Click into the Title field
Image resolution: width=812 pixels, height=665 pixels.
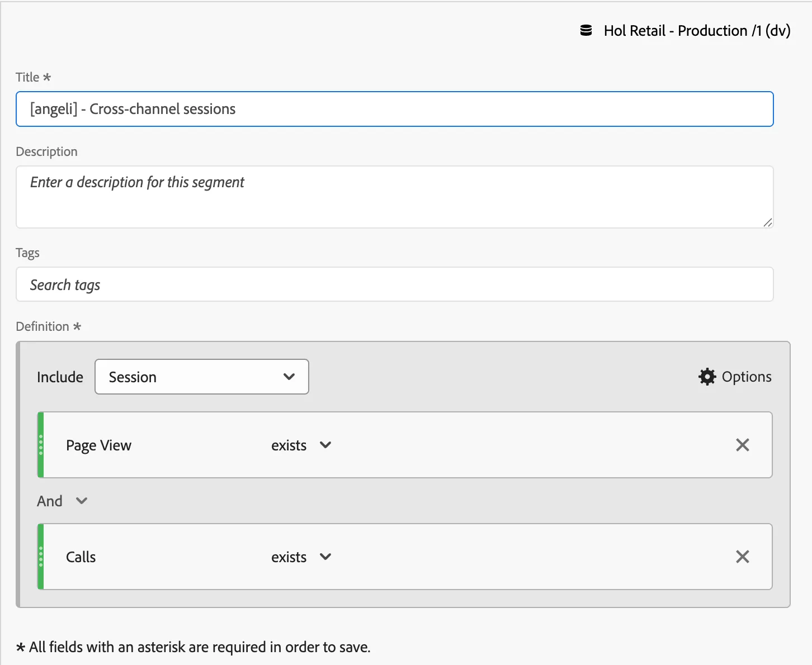tap(395, 109)
